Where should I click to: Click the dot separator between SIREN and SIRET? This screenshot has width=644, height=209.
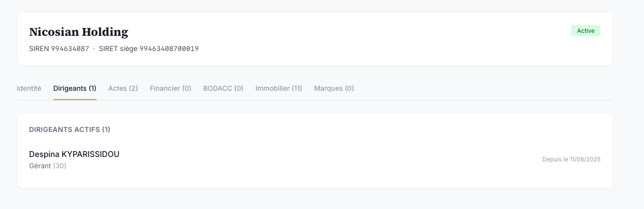[x=94, y=49]
